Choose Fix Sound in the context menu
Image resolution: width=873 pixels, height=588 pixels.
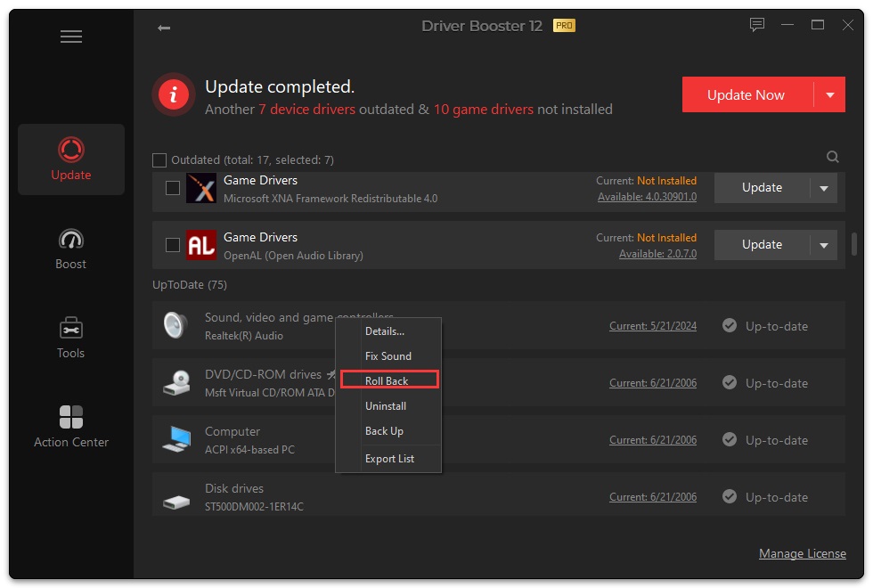click(x=388, y=356)
